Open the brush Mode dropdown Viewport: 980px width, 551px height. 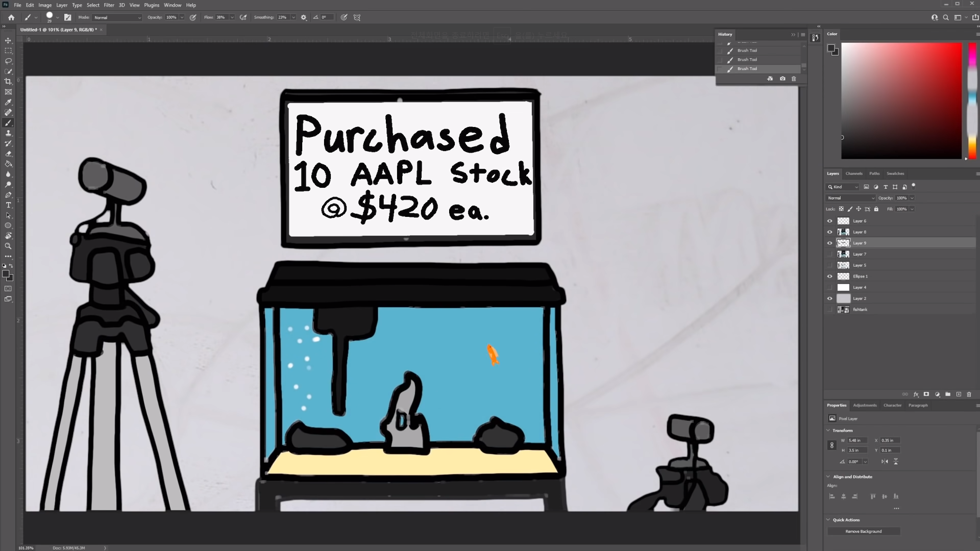click(117, 17)
